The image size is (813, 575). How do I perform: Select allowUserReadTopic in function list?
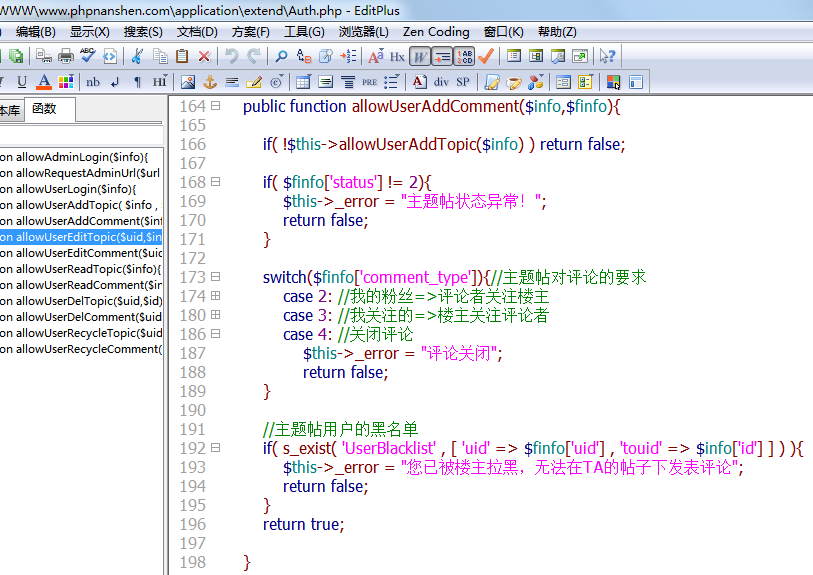pos(81,269)
